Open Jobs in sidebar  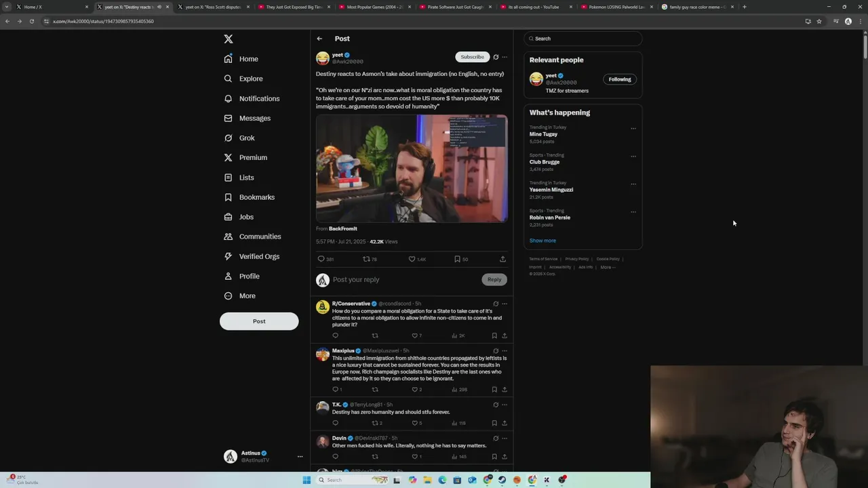pyautogui.click(x=239, y=217)
